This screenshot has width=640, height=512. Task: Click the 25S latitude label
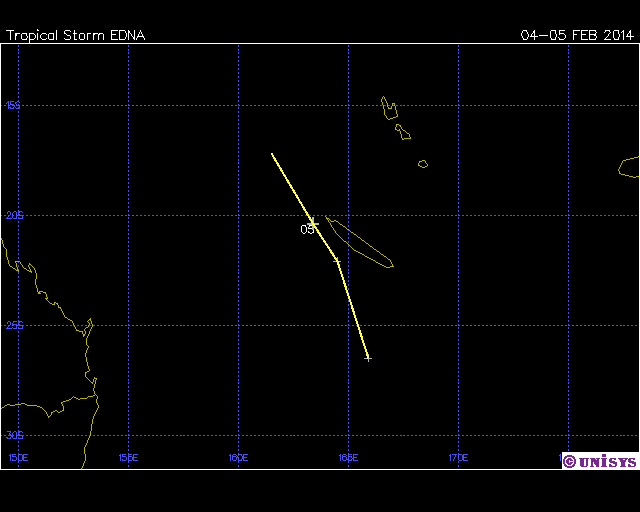point(12,325)
